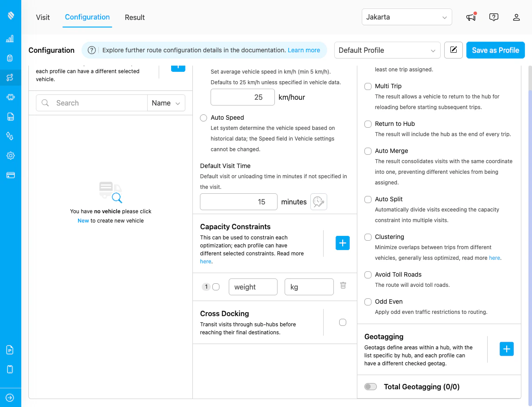Open the announcements megaphone icon
Screen dimensions: 532x407
pyautogui.click(x=470, y=17)
